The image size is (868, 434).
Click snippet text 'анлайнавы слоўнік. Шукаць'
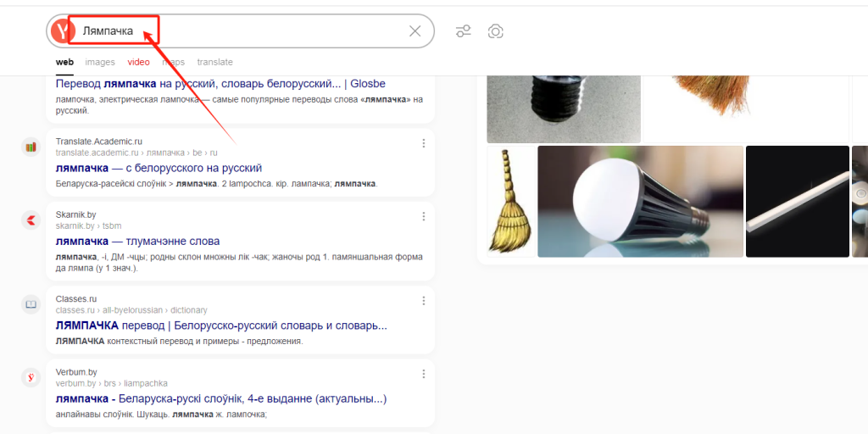113,414
